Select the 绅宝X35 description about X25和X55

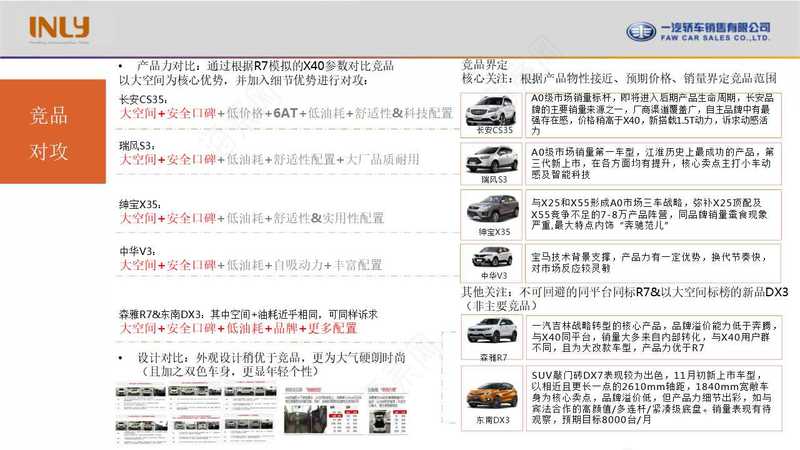654,214
